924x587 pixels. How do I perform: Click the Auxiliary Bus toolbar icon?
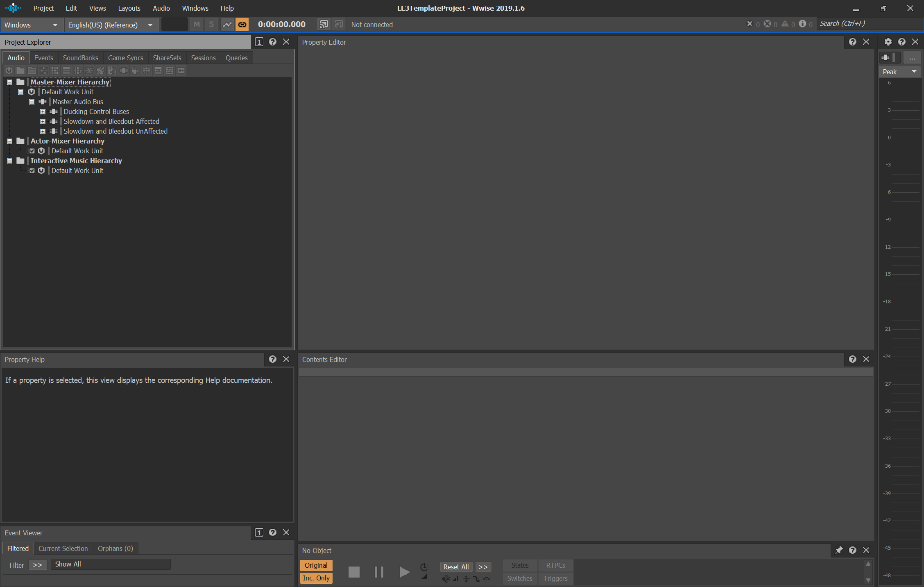pyautogui.click(x=135, y=71)
